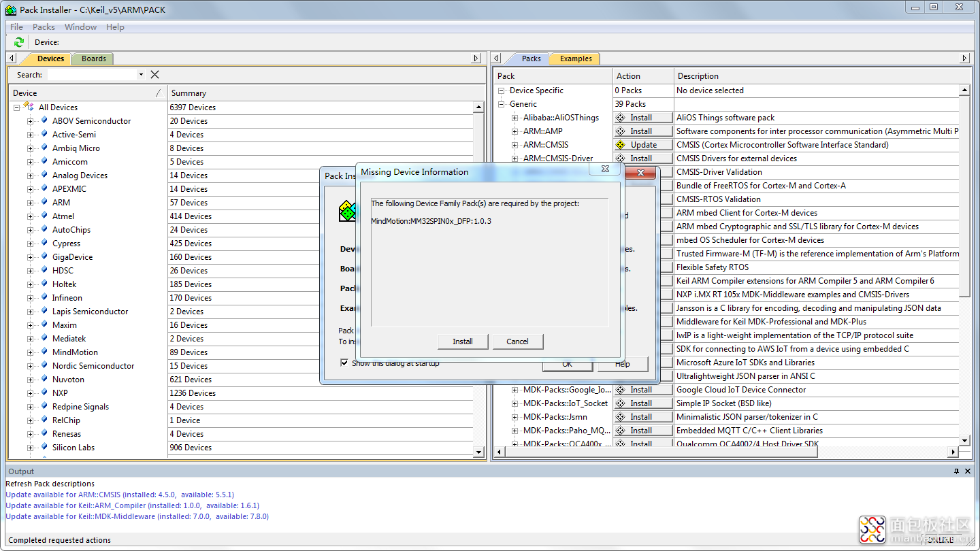
Task: Install the MDK-Packs::Paho_MQ pack
Action: (643, 431)
